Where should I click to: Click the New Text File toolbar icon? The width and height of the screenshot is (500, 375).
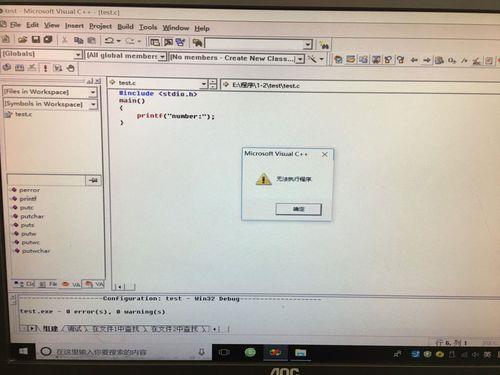(5, 39)
